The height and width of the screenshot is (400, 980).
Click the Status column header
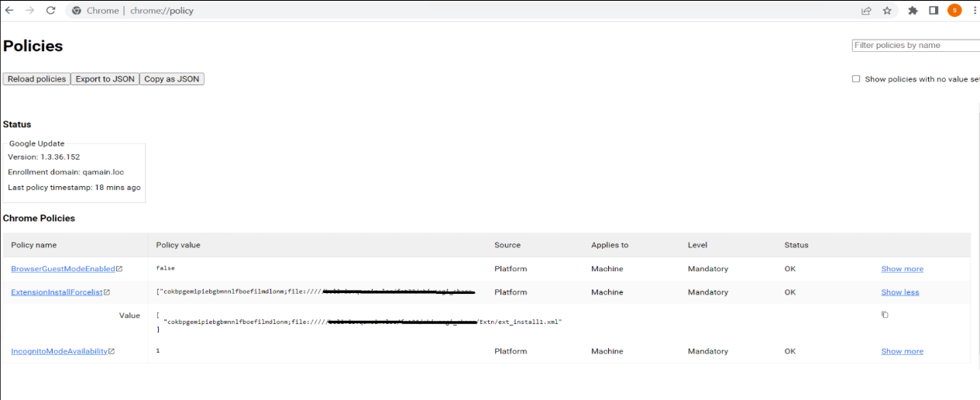coord(796,245)
